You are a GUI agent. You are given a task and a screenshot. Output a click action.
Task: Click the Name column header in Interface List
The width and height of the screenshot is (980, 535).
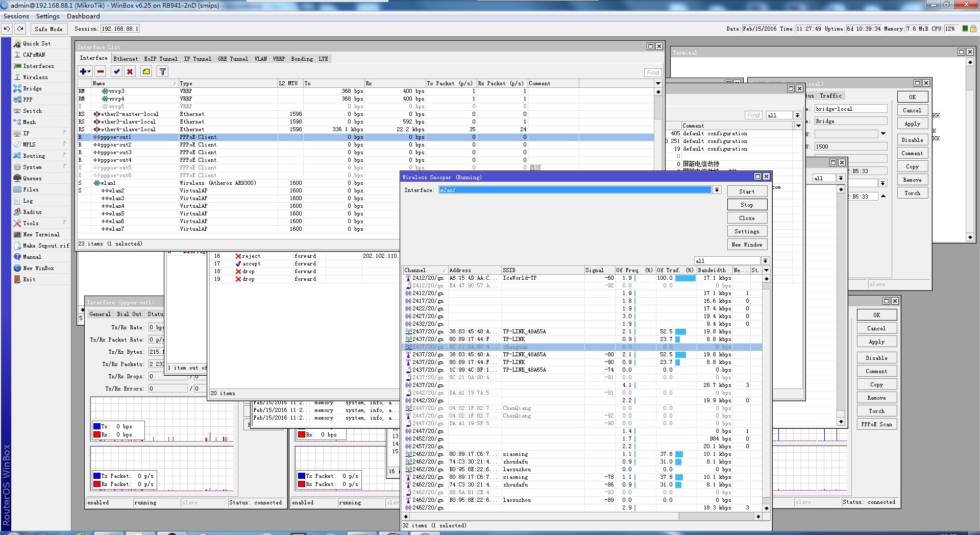pyautogui.click(x=135, y=83)
